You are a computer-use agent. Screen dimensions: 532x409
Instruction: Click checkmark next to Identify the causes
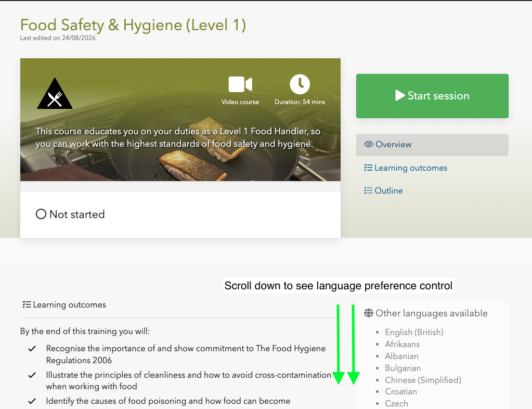click(32, 401)
